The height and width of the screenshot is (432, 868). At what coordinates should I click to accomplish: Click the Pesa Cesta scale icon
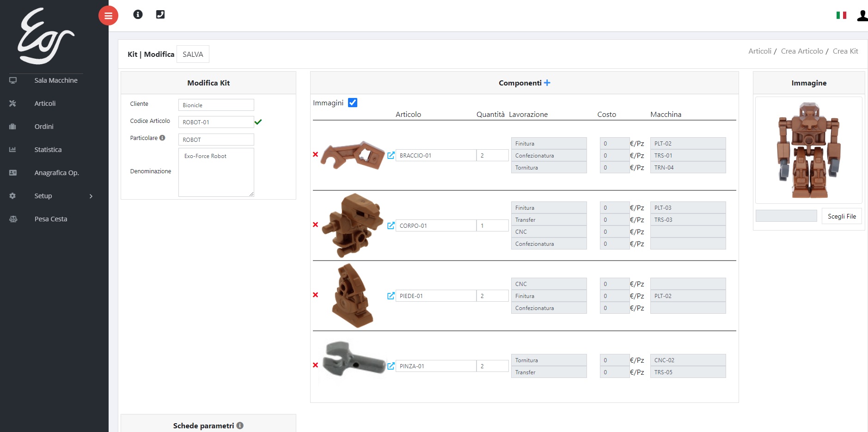click(x=13, y=219)
